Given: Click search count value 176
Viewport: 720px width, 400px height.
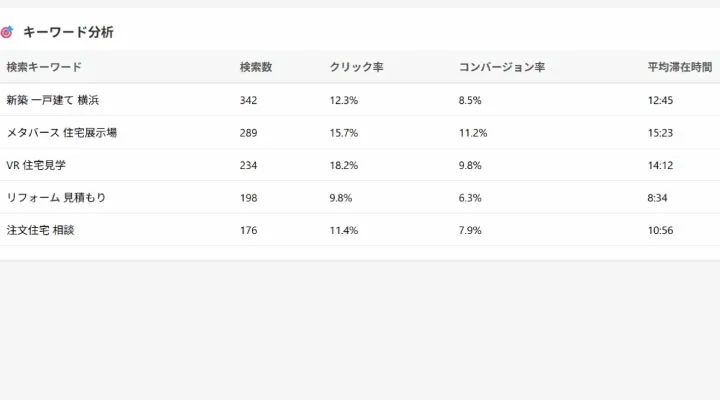Looking at the screenshot, I should pyautogui.click(x=248, y=230).
